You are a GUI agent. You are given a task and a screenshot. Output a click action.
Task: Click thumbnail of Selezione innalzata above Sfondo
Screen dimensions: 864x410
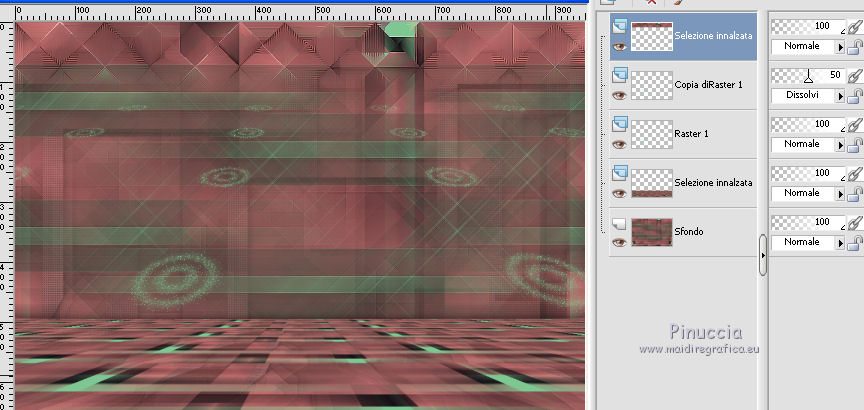point(652,184)
